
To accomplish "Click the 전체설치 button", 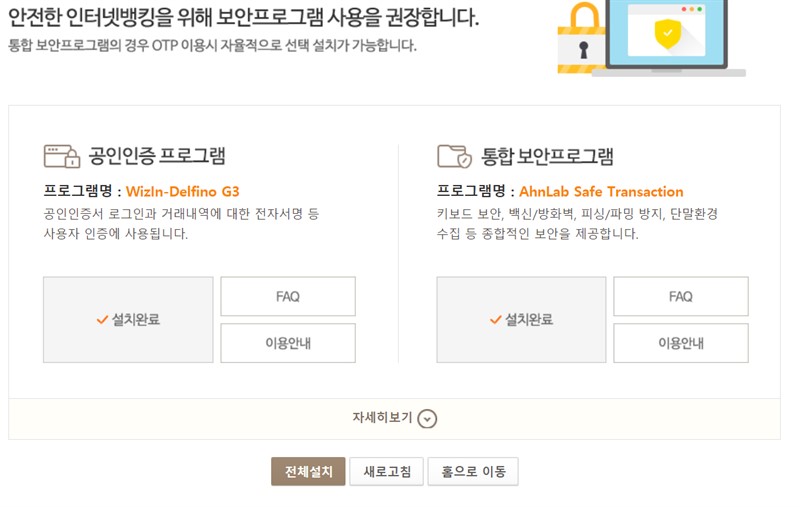I will pos(308,471).
